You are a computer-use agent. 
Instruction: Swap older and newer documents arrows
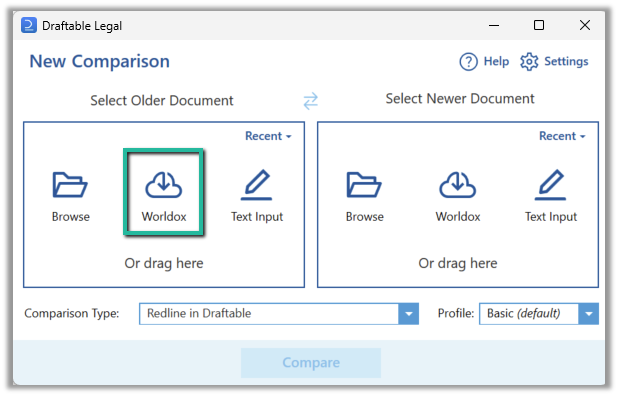(x=311, y=100)
